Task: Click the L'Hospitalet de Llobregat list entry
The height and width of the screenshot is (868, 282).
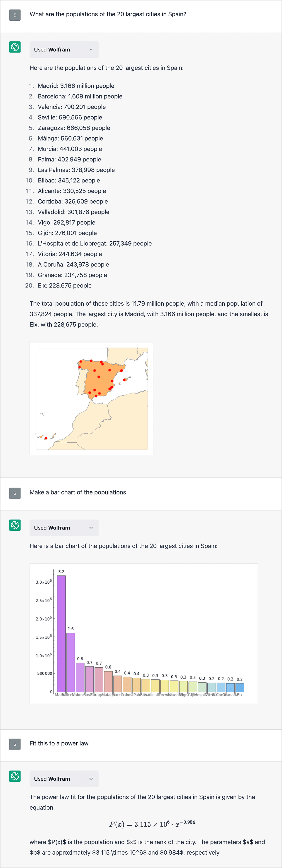Action: (95, 244)
